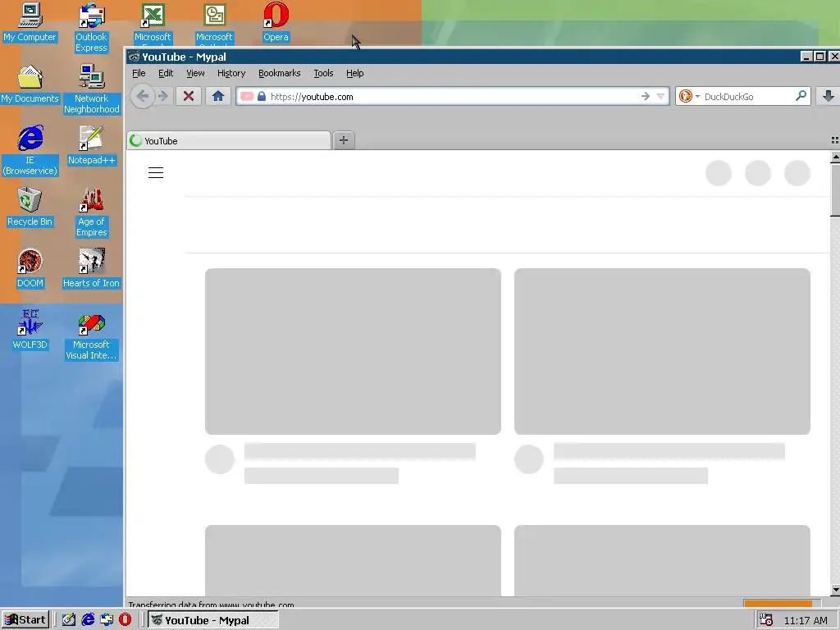Click Outlook Express quick launch icon
The width and height of the screenshot is (840, 630).
coord(107,620)
